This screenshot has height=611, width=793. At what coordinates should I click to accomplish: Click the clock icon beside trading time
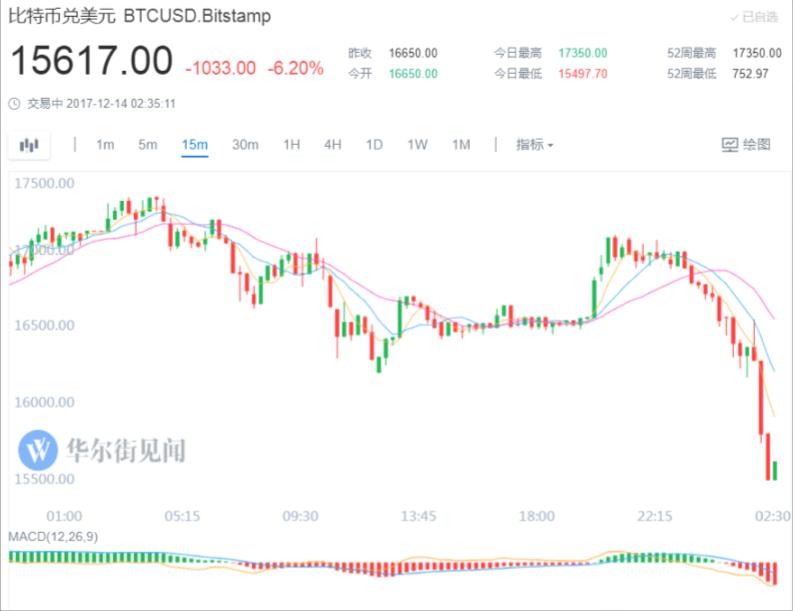14,104
